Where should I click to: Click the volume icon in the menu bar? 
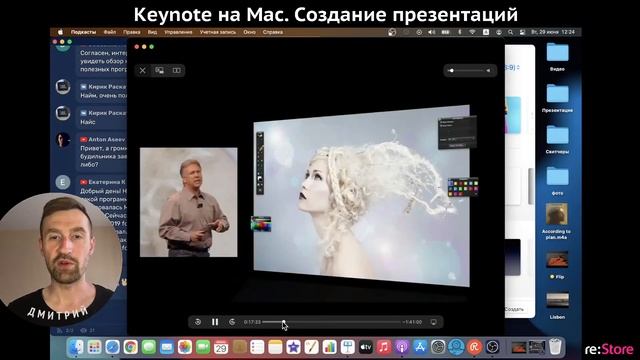point(432,32)
